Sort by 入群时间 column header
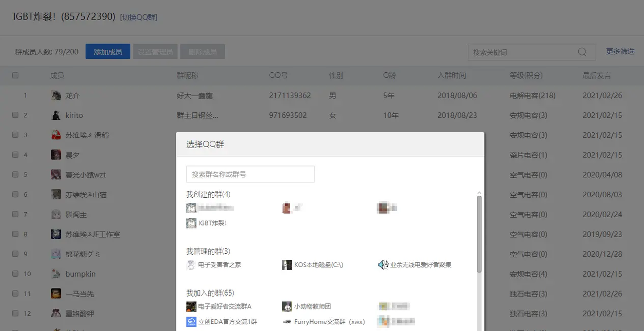The image size is (644, 331). coord(452,75)
